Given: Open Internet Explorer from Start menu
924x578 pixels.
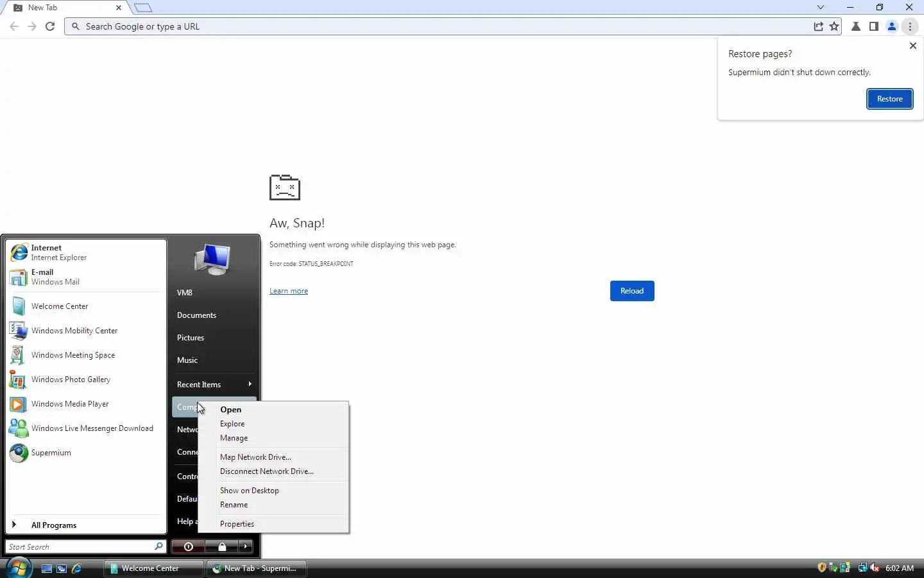Looking at the screenshot, I should pos(86,252).
